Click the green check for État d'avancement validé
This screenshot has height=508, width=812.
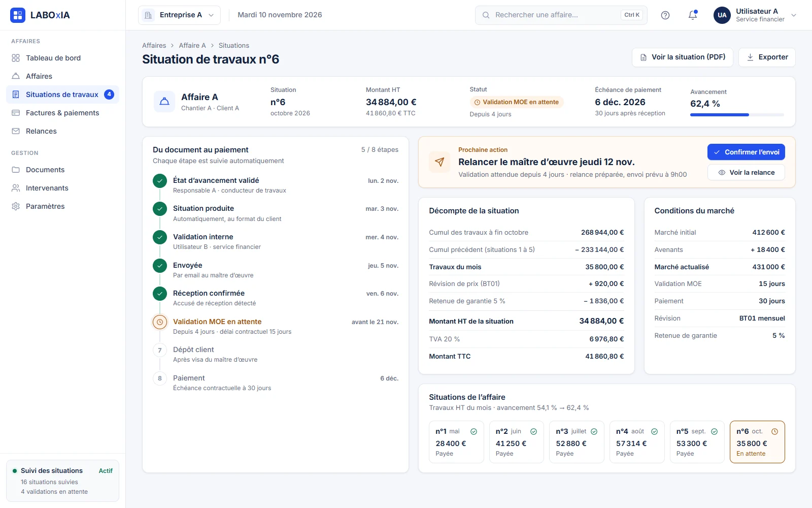(x=160, y=180)
